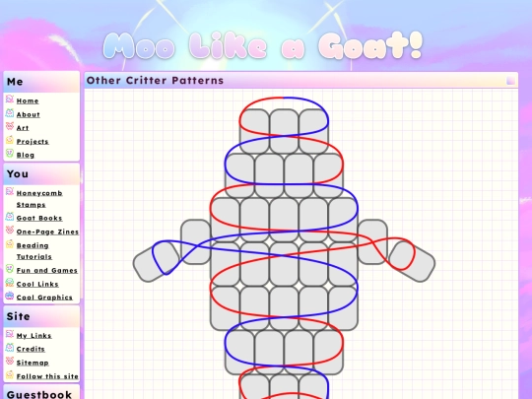The height and width of the screenshot is (399, 532).
Task: Click the icon beside Projects
Action: point(10,140)
